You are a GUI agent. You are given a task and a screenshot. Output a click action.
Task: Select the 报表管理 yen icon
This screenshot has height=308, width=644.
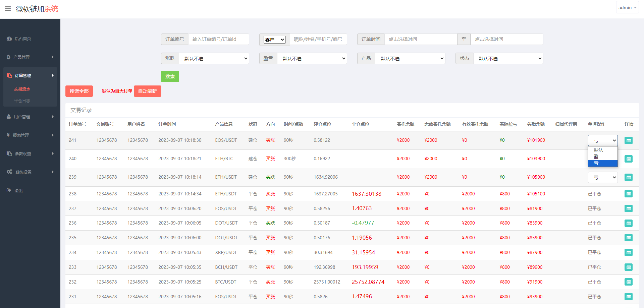8,135
